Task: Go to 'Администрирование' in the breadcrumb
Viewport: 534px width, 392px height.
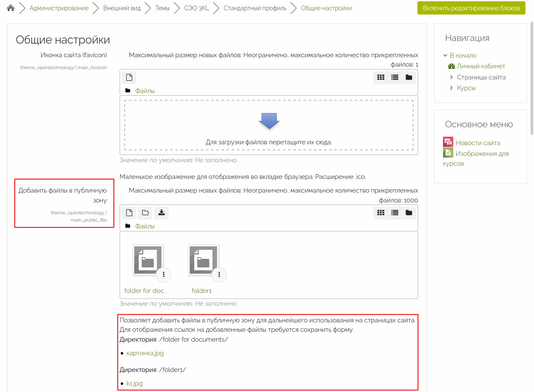Action: [59, 8]
